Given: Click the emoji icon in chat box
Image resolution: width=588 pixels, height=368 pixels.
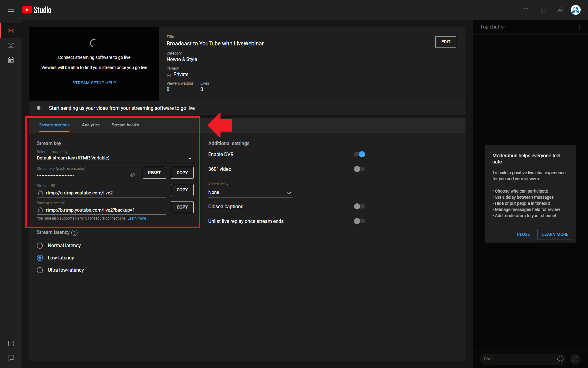Looking at the screenshot, I should 560,359.
